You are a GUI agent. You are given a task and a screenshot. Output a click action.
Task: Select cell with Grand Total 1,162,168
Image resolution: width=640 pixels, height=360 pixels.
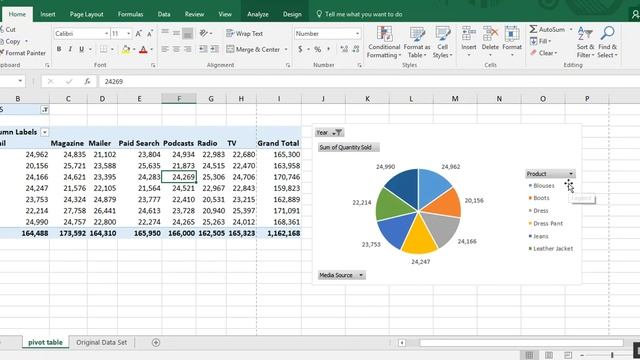(x=279, y=233)
